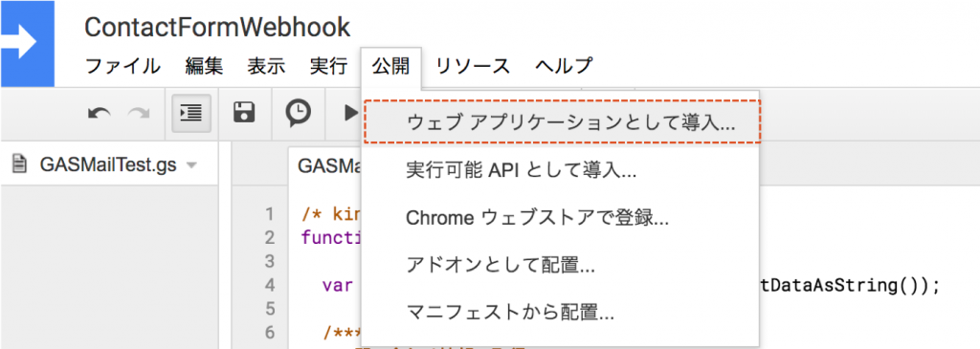Open the 実行 menu
The height and width of the screenshot is (349, 980).
point(329,66)
